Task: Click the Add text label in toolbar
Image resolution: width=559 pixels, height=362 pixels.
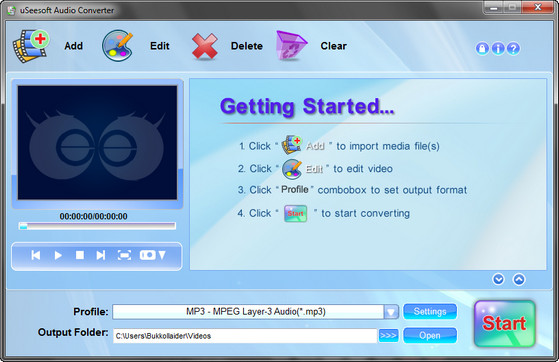Action: pos(73,46)
